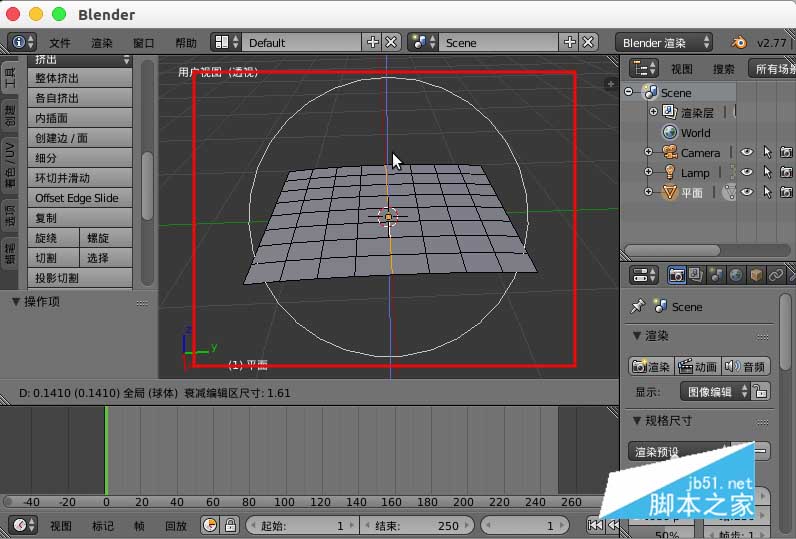The width and height of the screenshot is (796, 539).
Task: Toggle 平面 selectability arrow
Action: pos(767,192)
